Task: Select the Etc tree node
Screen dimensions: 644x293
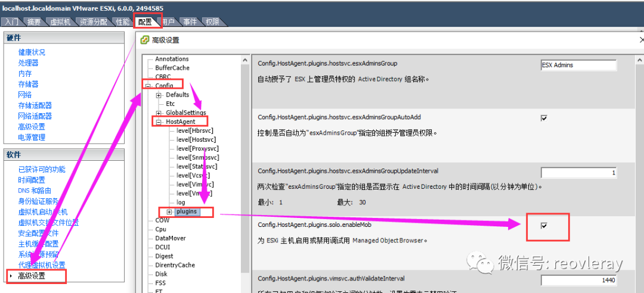Action: pos(171,104)
